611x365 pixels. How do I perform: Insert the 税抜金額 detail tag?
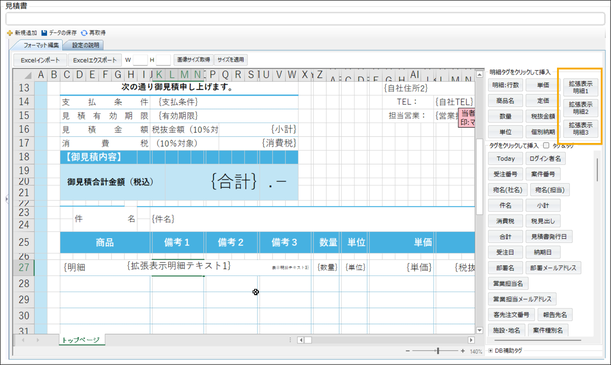click(543, 116)
